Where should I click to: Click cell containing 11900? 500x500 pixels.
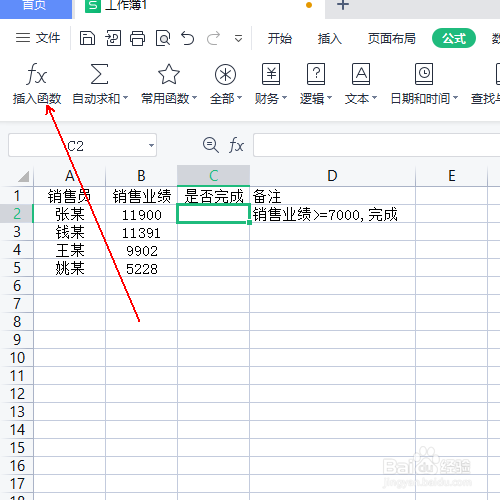coord(141,214)
